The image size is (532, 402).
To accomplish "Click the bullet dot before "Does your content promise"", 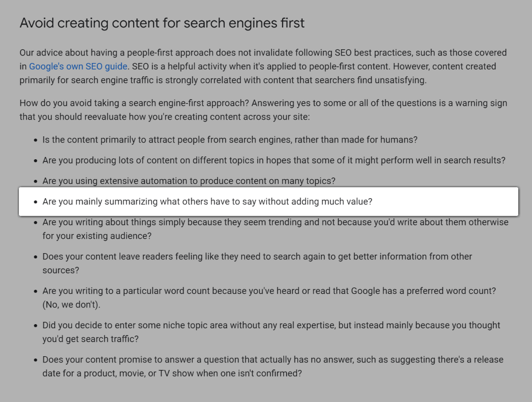I will (36, 360).
